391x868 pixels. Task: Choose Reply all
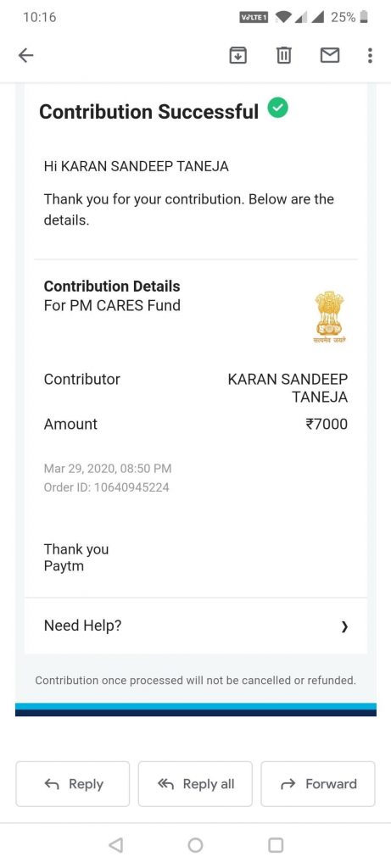point(195,784)
